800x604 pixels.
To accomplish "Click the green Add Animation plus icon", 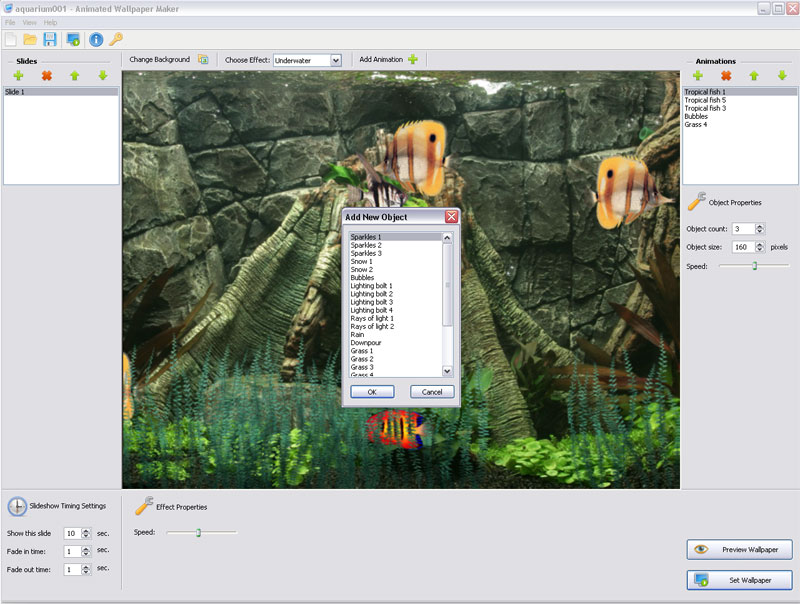I will 413,60.
